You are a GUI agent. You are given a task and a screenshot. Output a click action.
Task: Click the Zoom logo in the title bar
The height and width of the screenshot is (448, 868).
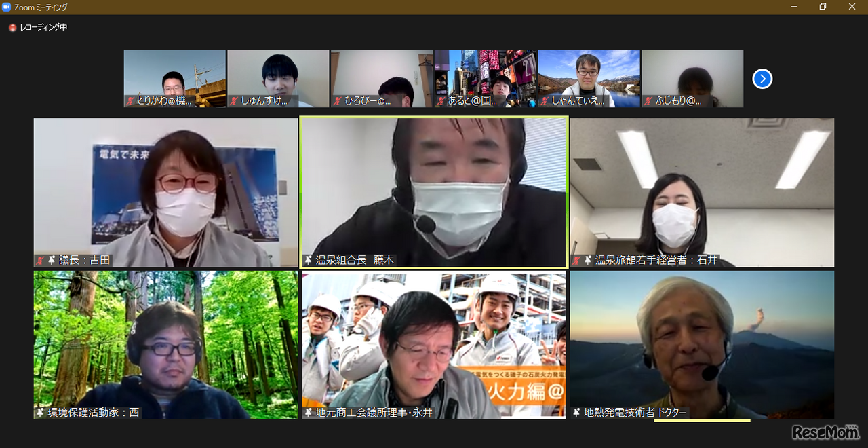[x=7, y=7]
